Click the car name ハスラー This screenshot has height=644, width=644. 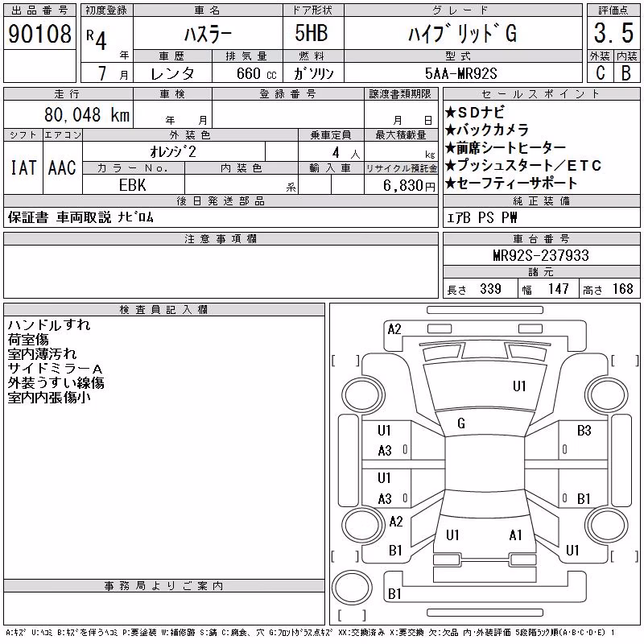pyautogui.click(x=208, y=34)
